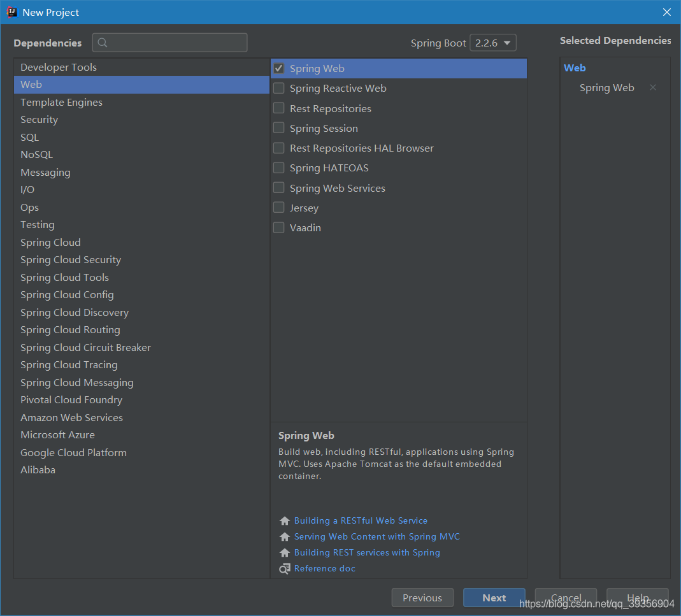Image resolution: width=681 pixels, height=616 pixels.
Task: Remove Spring Web from Selected Dependencies
Action: pos(652,87)
